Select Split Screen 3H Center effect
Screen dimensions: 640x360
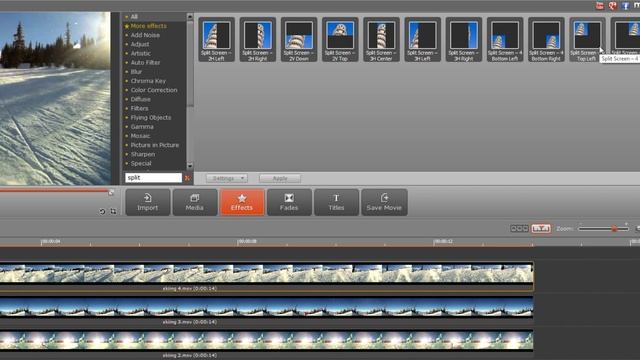coord(381,40)
